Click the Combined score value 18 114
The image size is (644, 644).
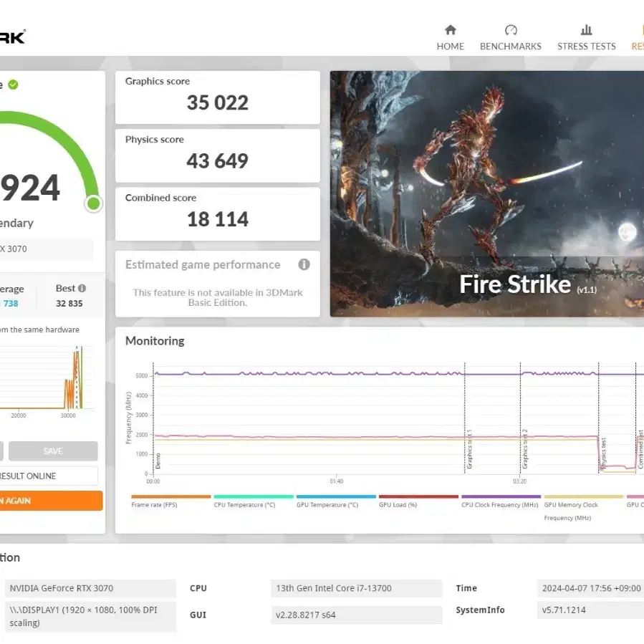coord(218,219)
